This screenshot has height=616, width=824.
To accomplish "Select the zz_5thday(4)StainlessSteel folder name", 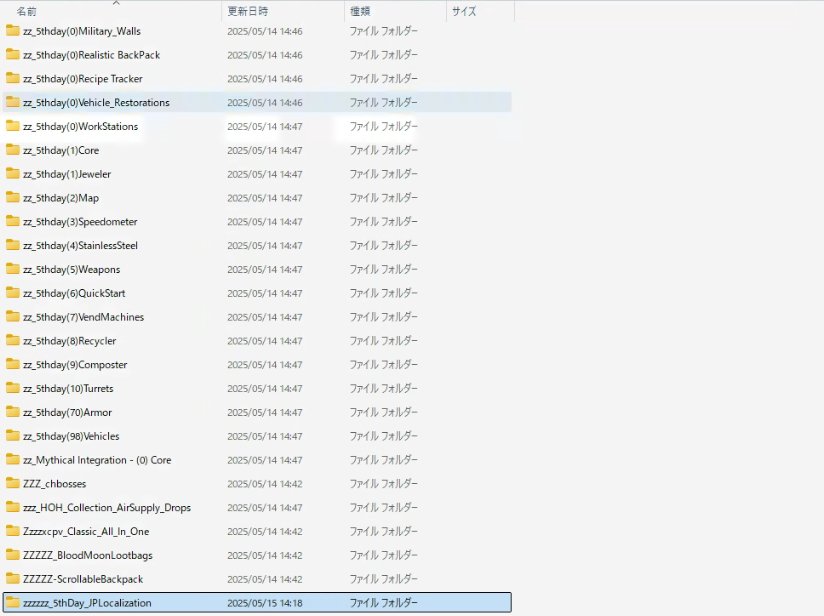I will tap(80, 245).
